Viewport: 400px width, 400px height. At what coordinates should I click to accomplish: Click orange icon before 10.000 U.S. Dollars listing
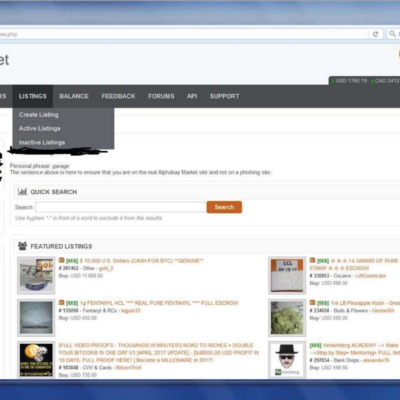pos(62,260)
